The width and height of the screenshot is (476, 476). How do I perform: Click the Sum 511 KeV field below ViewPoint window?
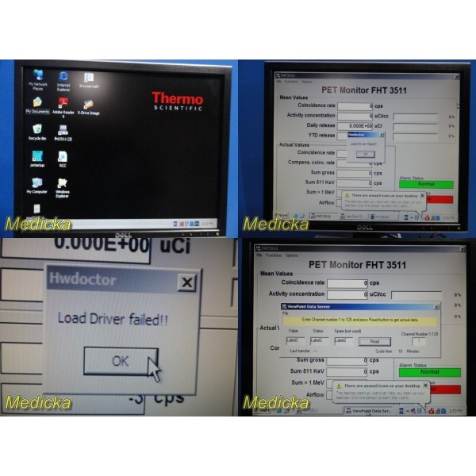pyautogui.click(x=347, y=371)
